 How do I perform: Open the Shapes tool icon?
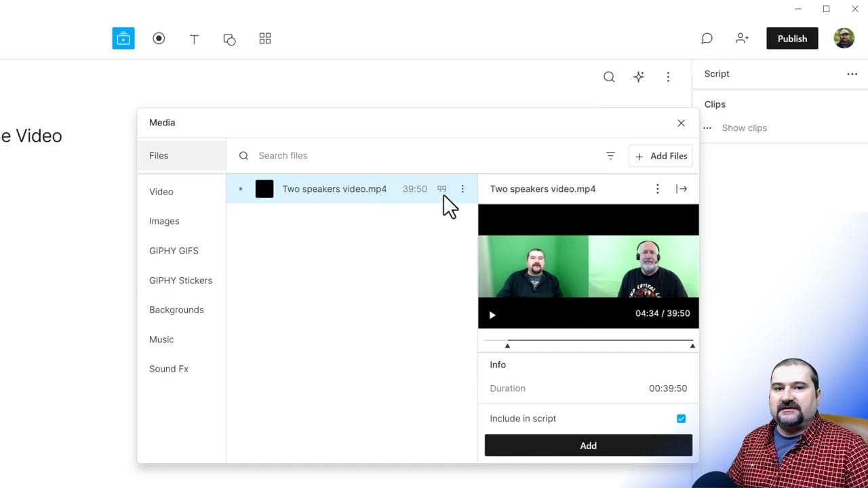pos(229,39)
